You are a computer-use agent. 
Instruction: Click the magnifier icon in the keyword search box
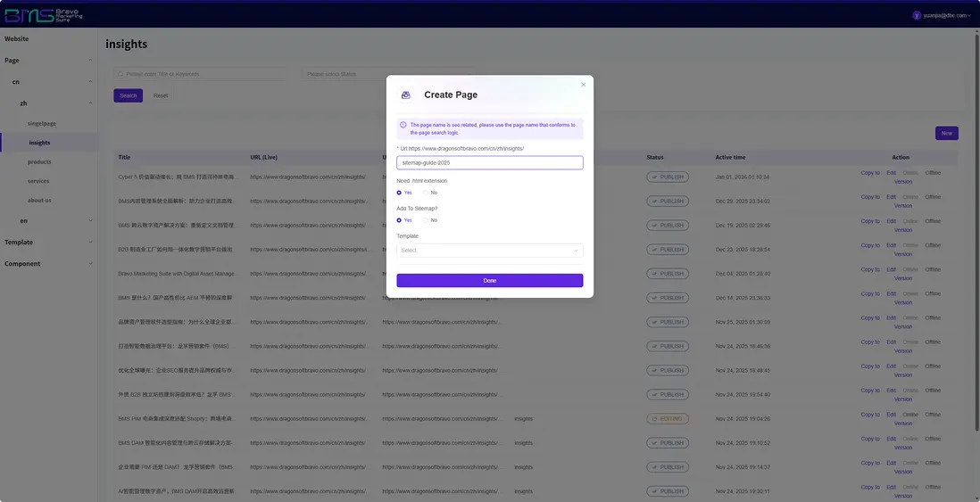(x=120, y=74)
